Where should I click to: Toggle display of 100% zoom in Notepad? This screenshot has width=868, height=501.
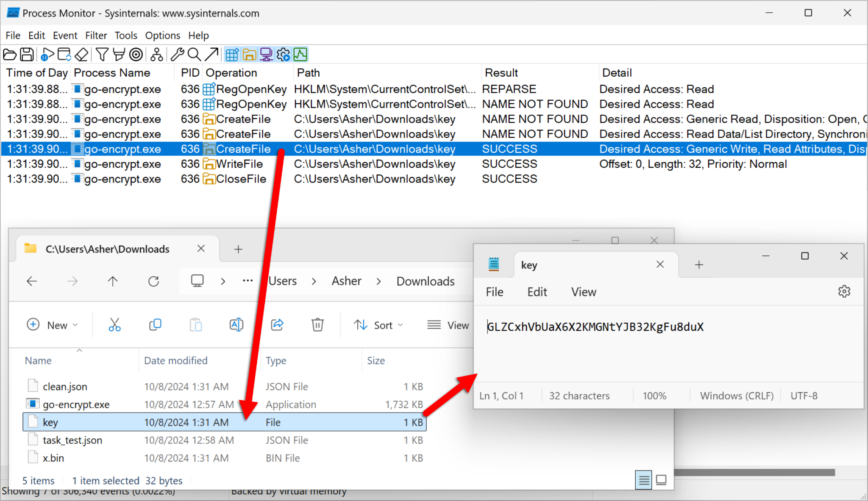[x=654, y=395]
